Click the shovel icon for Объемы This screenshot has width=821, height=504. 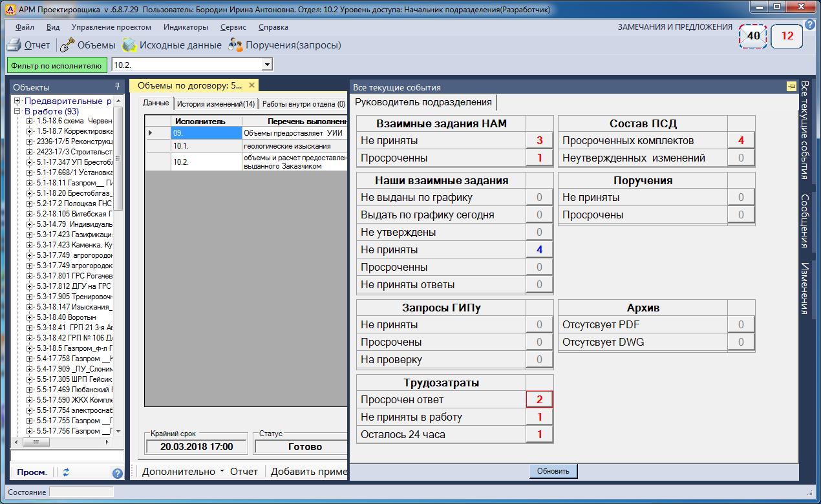click(67, 45)
